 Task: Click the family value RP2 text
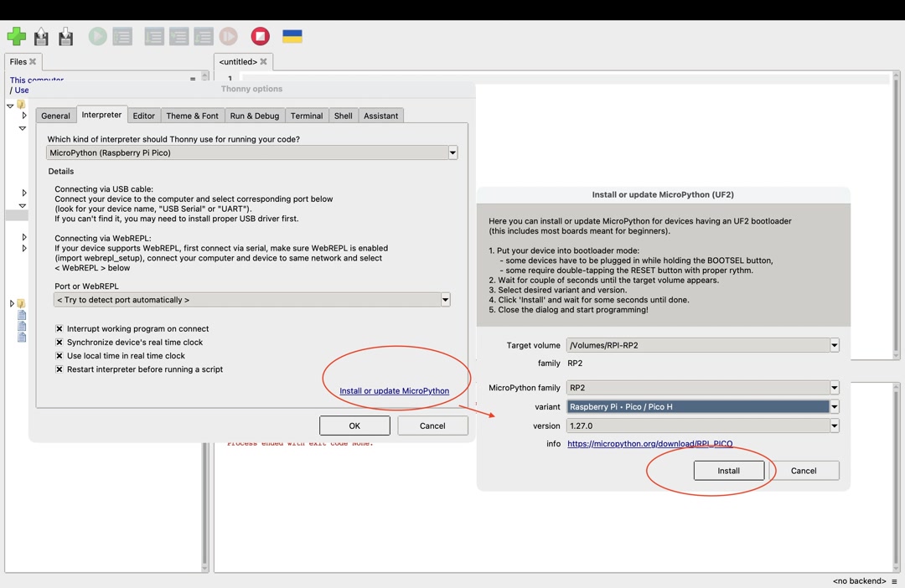pyautogui.click(x=575, y=364)
